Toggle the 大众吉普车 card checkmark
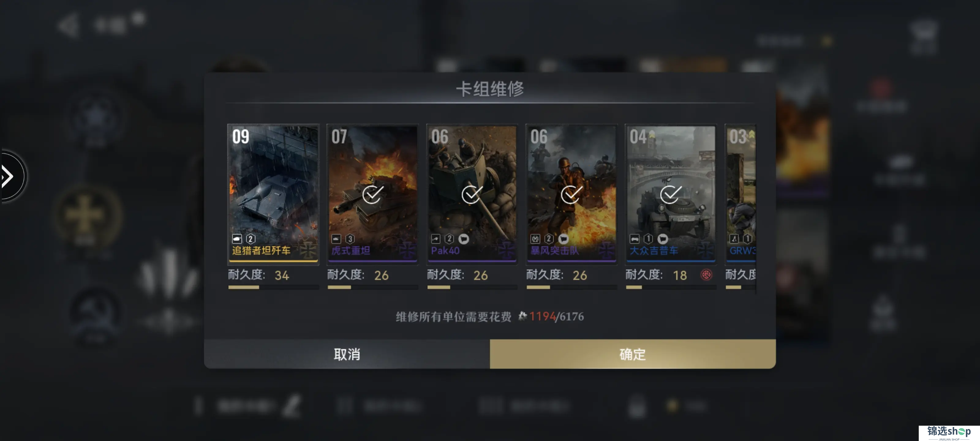Image resolution: width=980 pixels, height=441 pixels. pyautogui.click(x=670, y=194)
